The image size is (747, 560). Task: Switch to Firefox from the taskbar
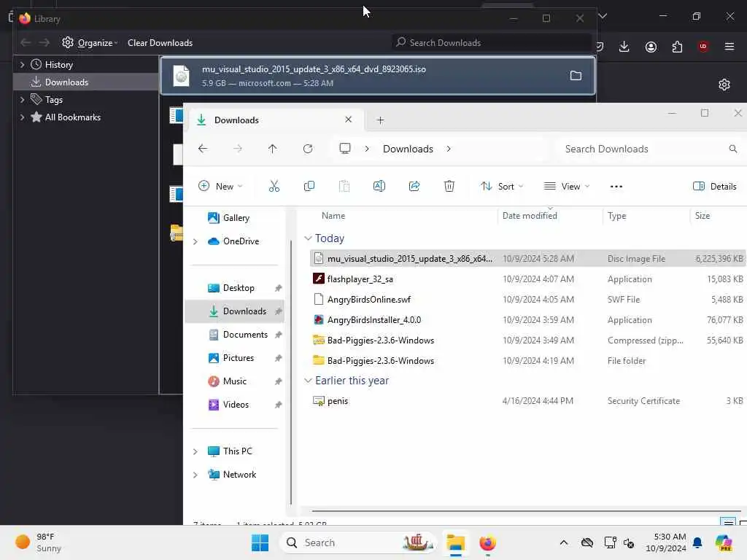(x=487, y=542)
